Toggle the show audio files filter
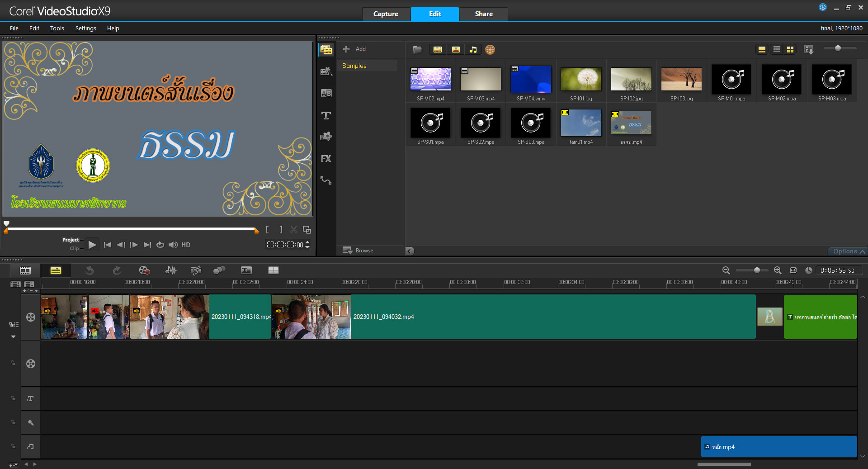This screenshot has width=868, height=469. (x=473, y=50)
